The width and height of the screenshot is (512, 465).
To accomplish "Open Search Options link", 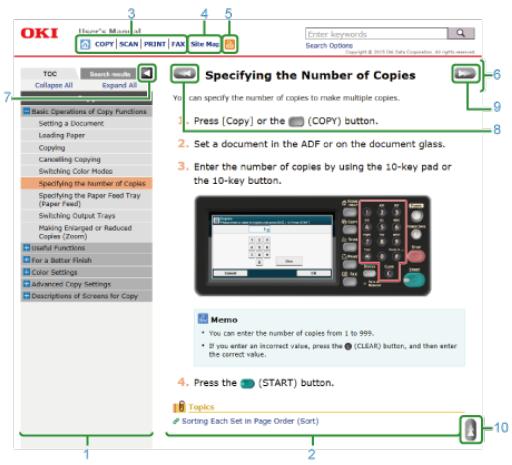I will [x=329, y=46].
